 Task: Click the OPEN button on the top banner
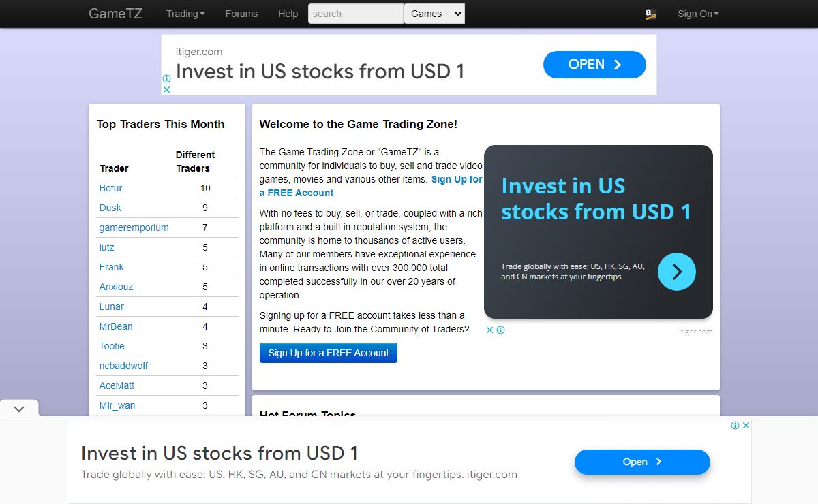594,65
